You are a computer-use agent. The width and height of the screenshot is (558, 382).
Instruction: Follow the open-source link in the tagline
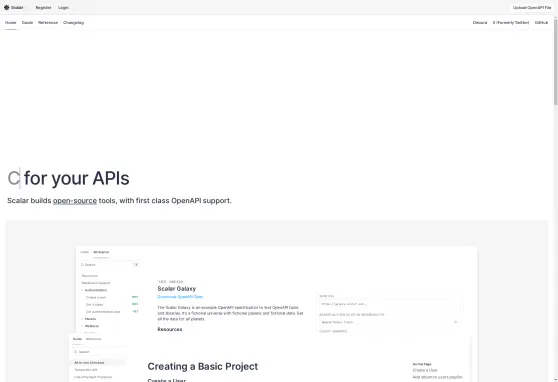click(x=75, y=201)
